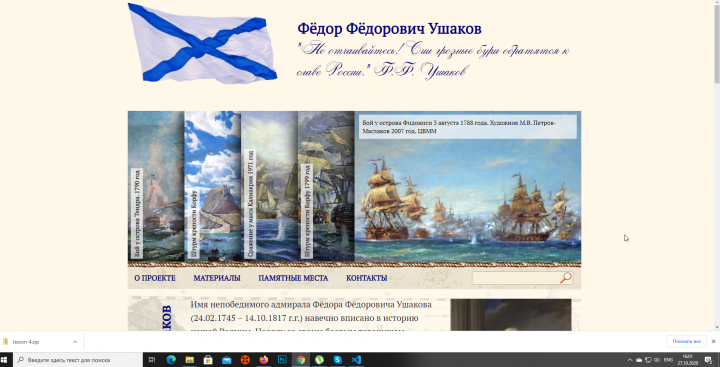Click the Andreevsky flag logo image
The height and width of the screenshot is (367, 720).
202,44
